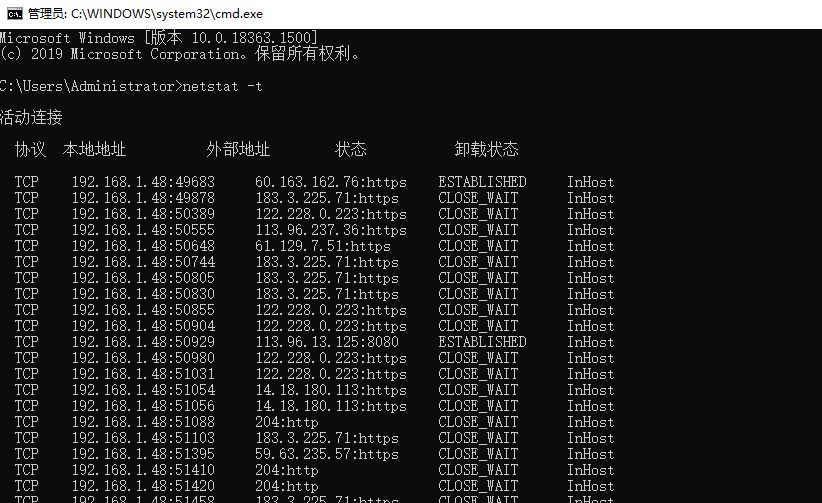This screenshot has height=503, width=822.
Task: Click ESTABLISHED in the port 50929 row
Action: (482, 342)
